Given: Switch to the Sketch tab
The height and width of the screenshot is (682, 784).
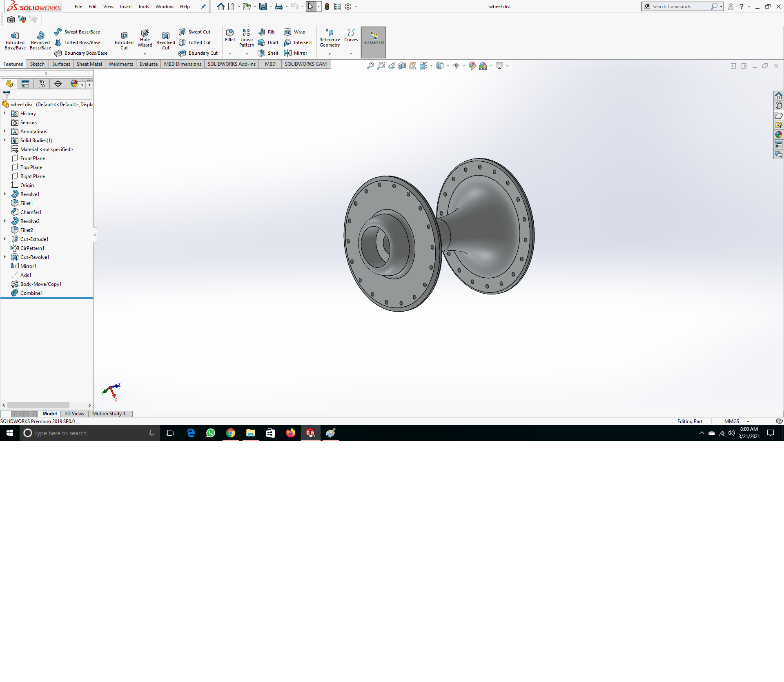Looking at the screenshot, I should pyautogui.click(x=37, y=64).
